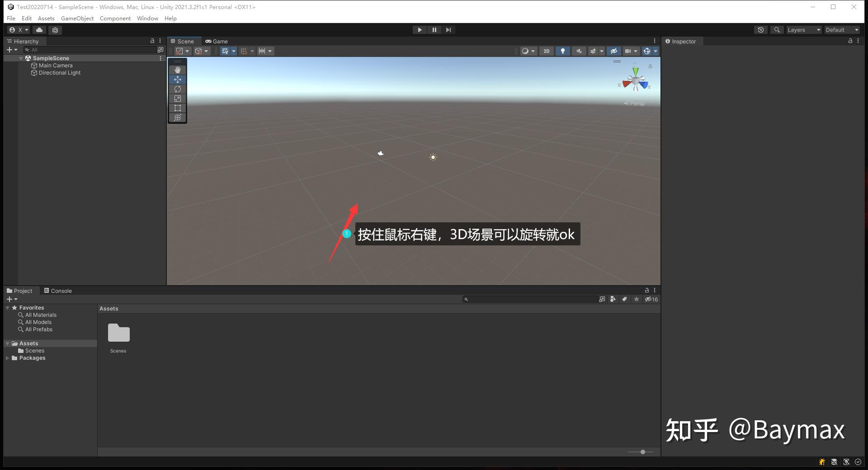
Task: Select the Rotate tool
Action: pyautogui.click(x=177, y=89)
